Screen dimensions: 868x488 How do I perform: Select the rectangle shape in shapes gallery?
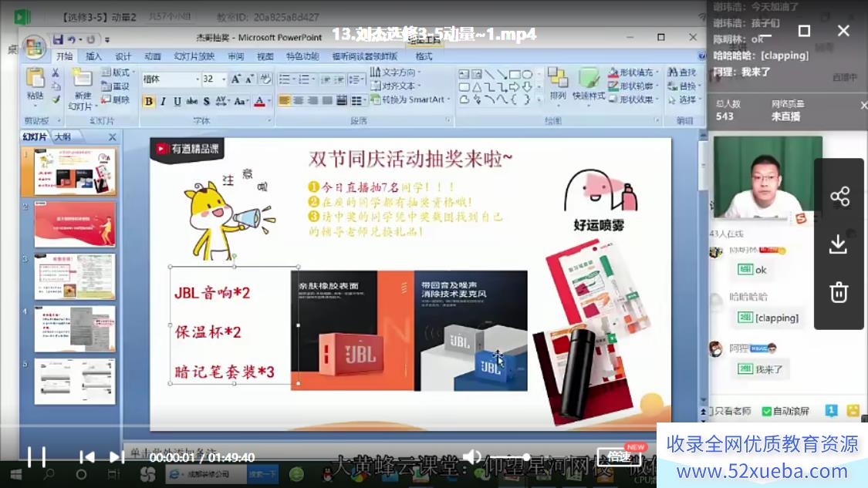pos(515,74)
